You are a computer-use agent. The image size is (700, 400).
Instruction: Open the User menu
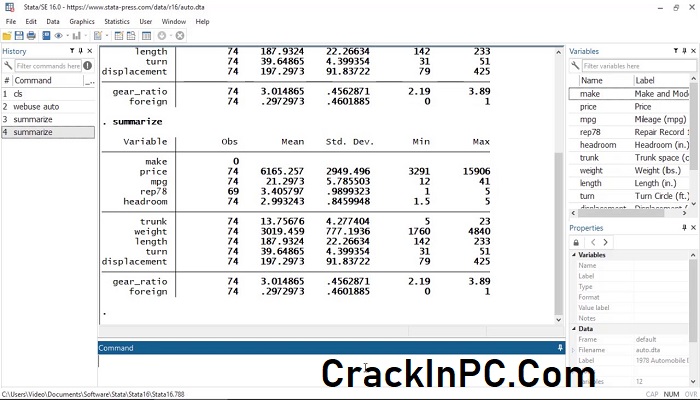pos(146,21)
